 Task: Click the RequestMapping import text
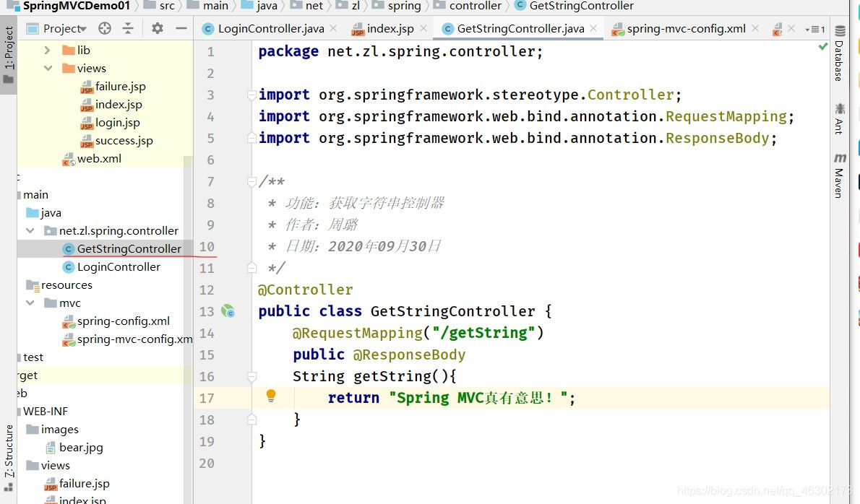(x=726, y=116)
